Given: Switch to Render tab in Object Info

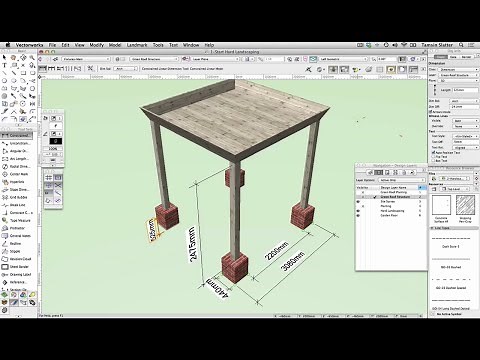Looking at the screenshot, I should pyautogui.click(x=466, y=57).
